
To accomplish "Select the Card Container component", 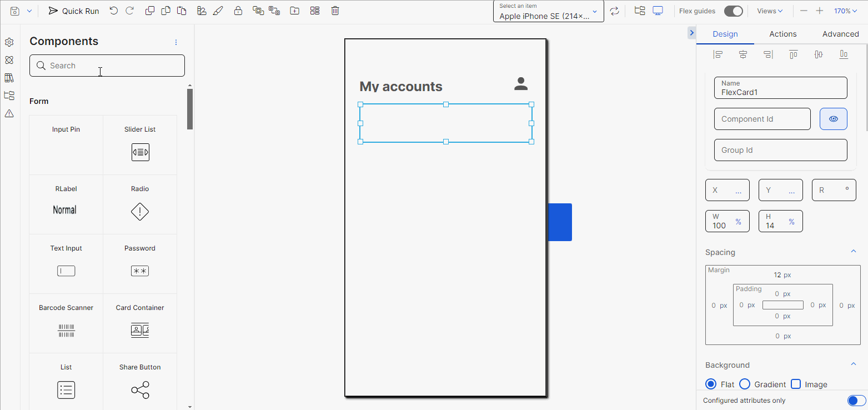I will 139,323.
